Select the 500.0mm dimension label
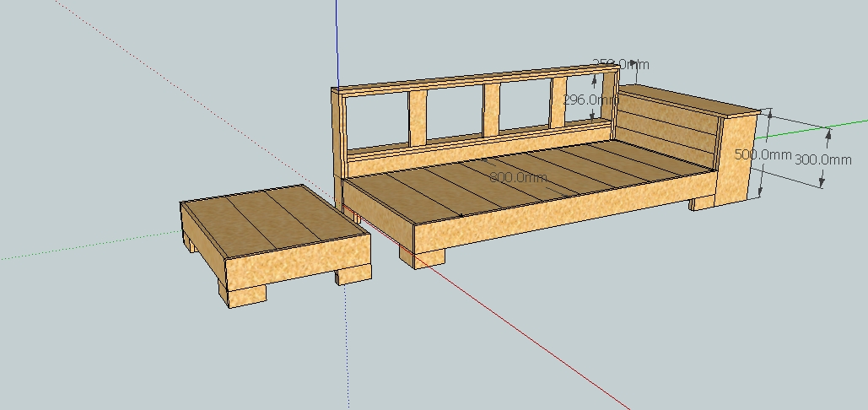The height and width of the screenshot is (410, 868). point(763,155)
